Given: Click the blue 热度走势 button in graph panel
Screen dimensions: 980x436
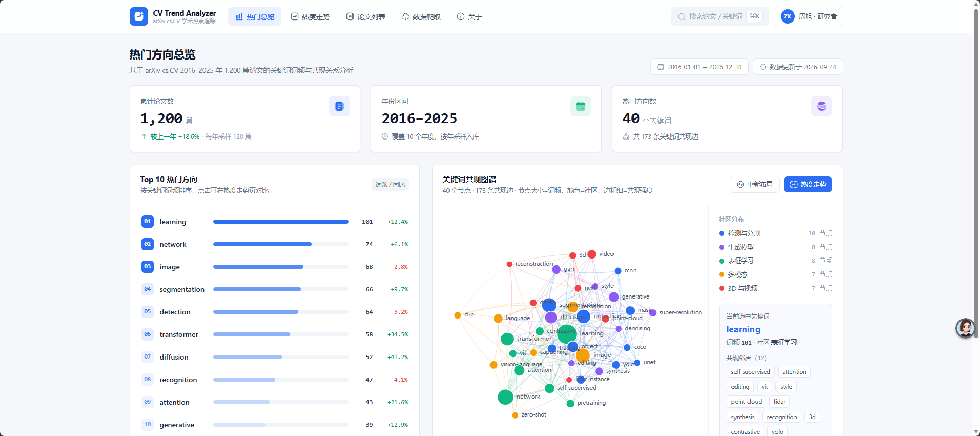Looking at the screenshot, I should coord(808,184).
